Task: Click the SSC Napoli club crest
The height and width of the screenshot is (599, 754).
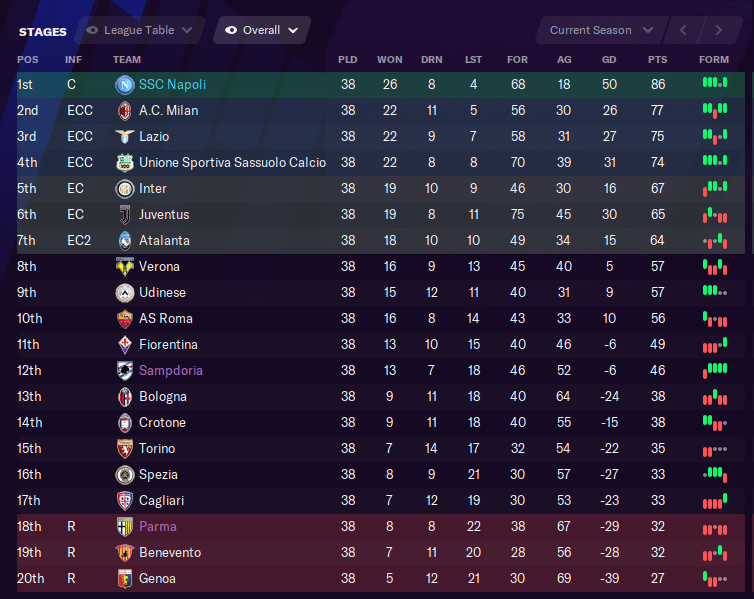Action: coord(125,85)
